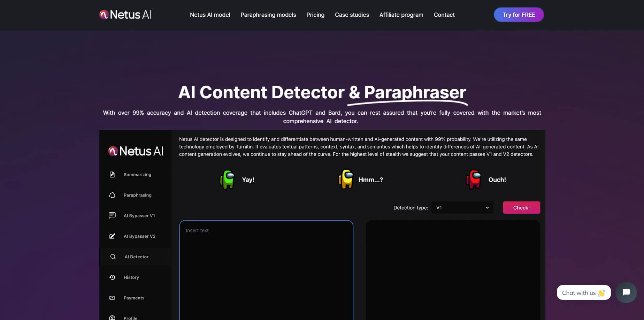Click the Detection type: label

pos(411,207)
